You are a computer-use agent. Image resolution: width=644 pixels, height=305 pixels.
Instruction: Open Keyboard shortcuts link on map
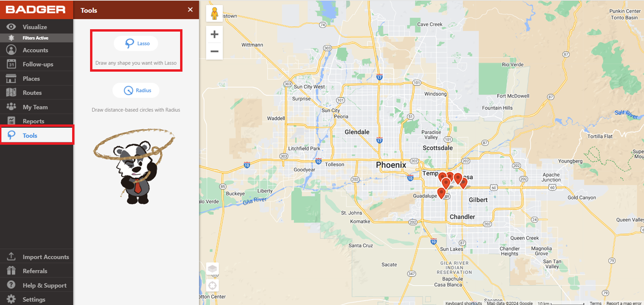pos(463,303)
